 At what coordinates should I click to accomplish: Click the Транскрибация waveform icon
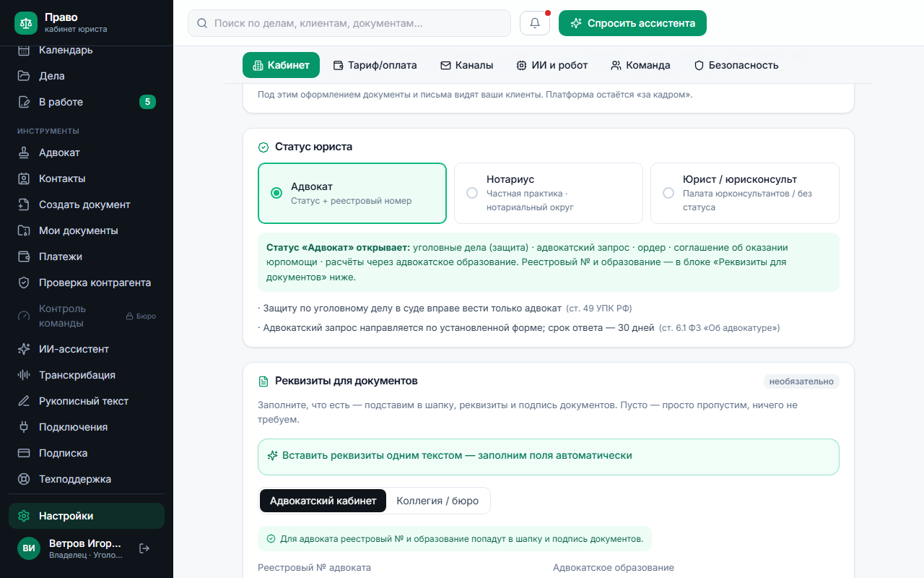pyautogui.click(x=24, y=375)
